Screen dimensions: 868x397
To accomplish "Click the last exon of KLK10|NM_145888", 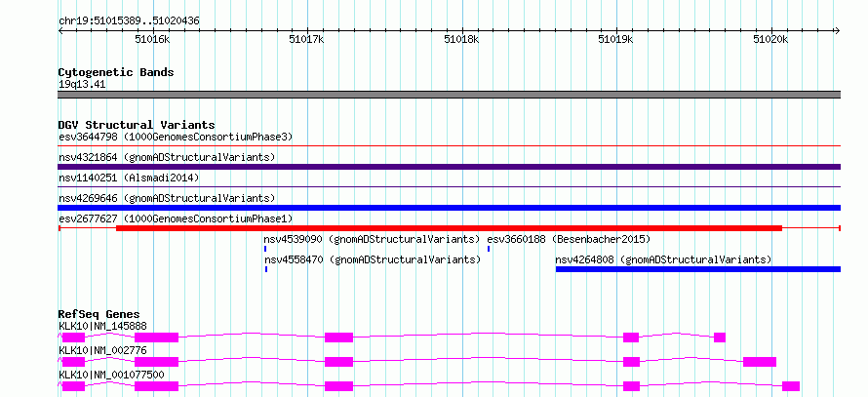I will (x=720, y=337).
